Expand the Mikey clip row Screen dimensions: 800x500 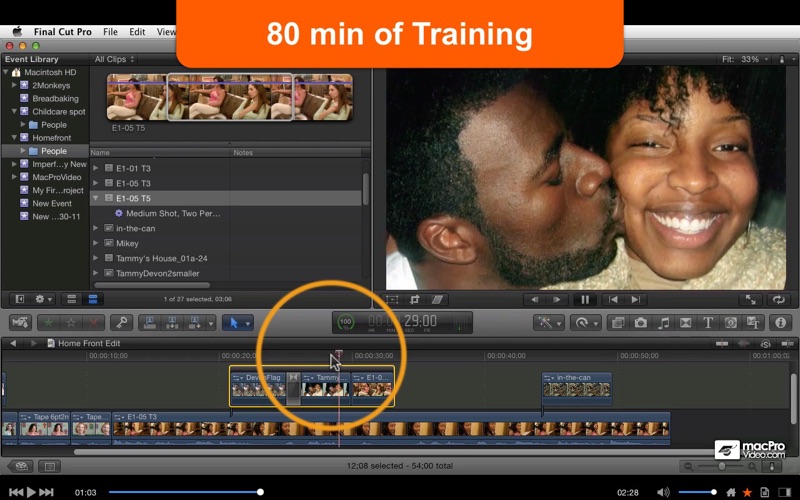[95, 243]
